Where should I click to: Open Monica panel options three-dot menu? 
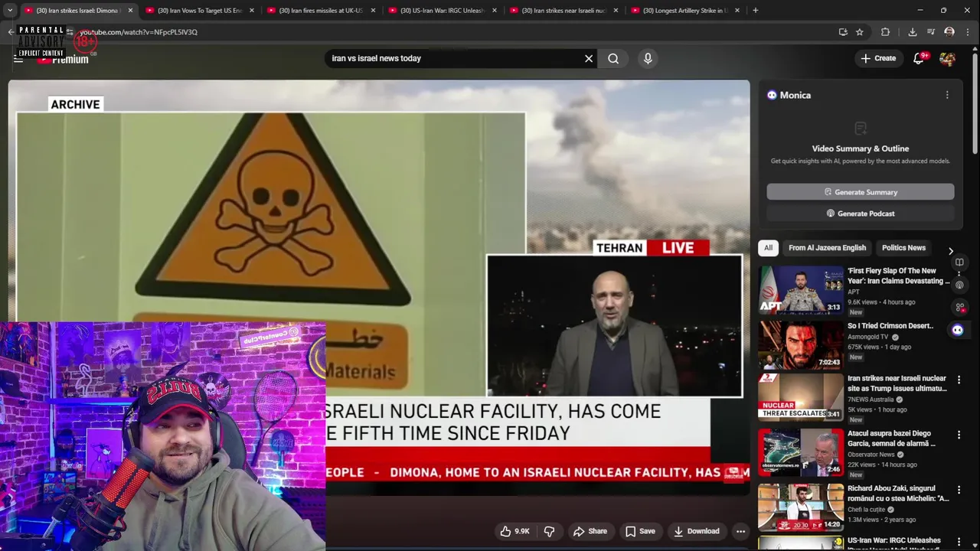click(947, 95)
